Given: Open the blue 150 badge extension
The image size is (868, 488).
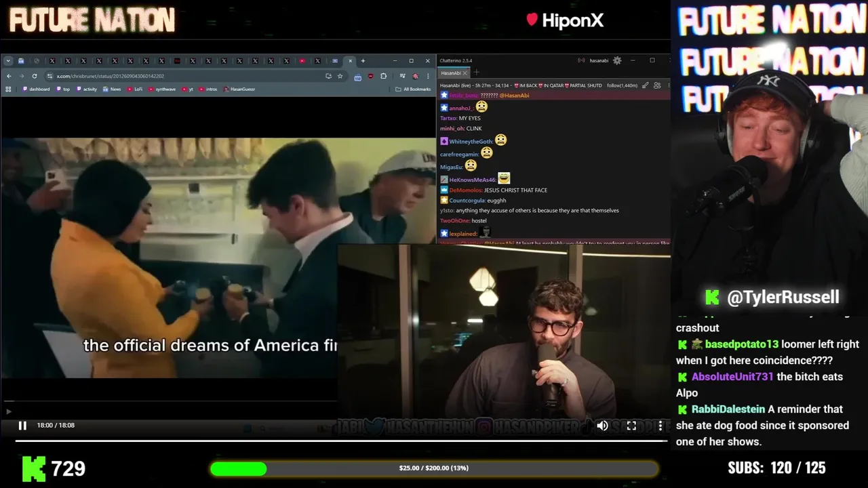Looking at the screenshot, I should 358,77.
